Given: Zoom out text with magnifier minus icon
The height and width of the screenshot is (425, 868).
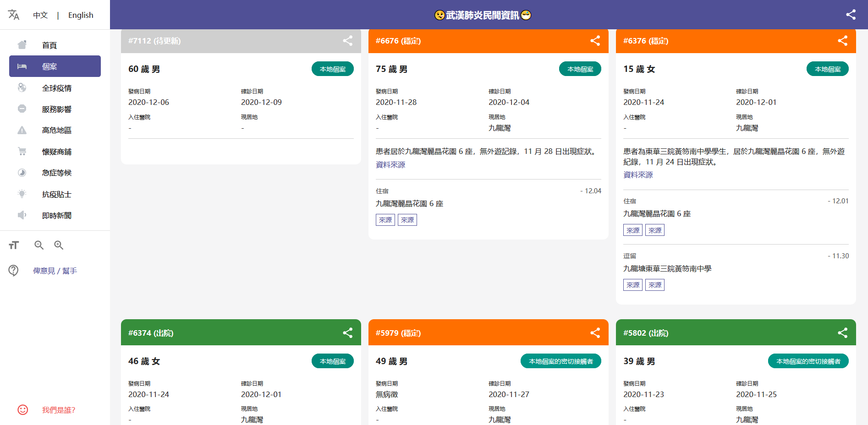Looking at the screenshot, I should (x=39, y=245).
